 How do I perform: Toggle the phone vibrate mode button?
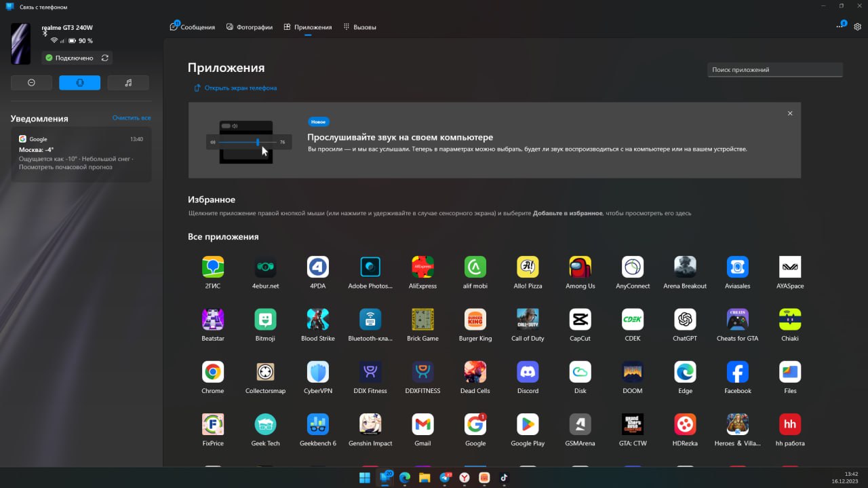click(x=79, y=83)
